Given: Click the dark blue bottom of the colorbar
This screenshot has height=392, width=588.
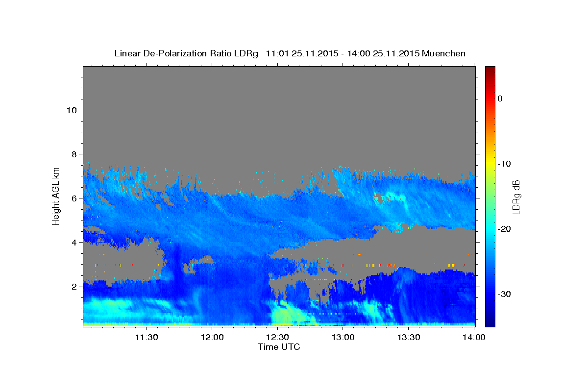Looking at the screenshot, I should [x=490, y=323].
